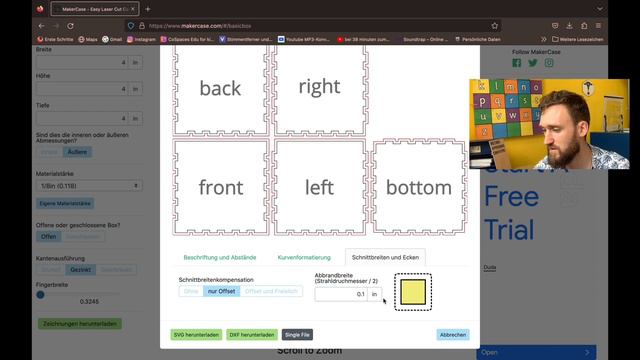Open the Firefox extensions icon

[584, 26]
